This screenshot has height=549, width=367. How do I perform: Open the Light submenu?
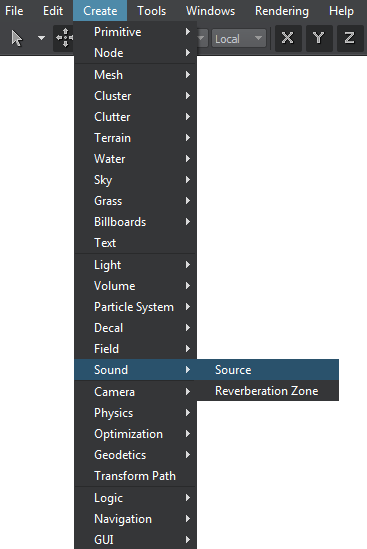coord(135,265)
